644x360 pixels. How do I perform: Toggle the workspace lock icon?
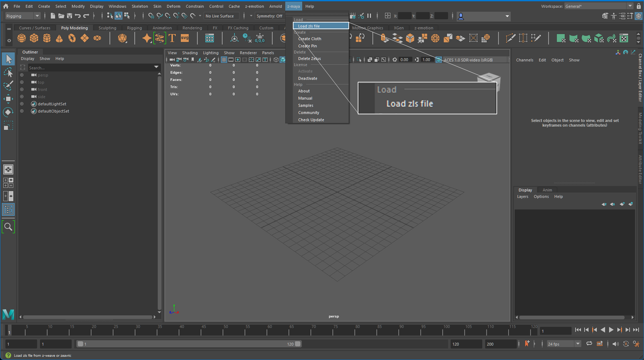[638, 6]
